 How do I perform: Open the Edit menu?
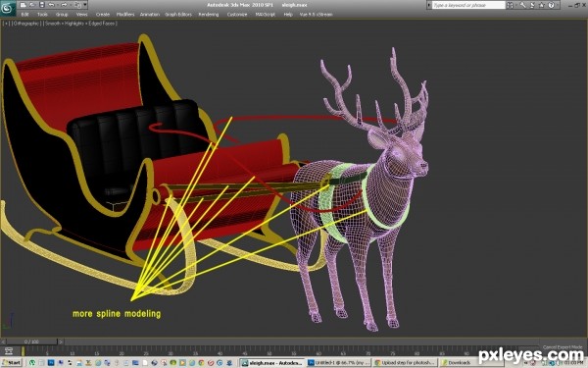coord(24,15)
